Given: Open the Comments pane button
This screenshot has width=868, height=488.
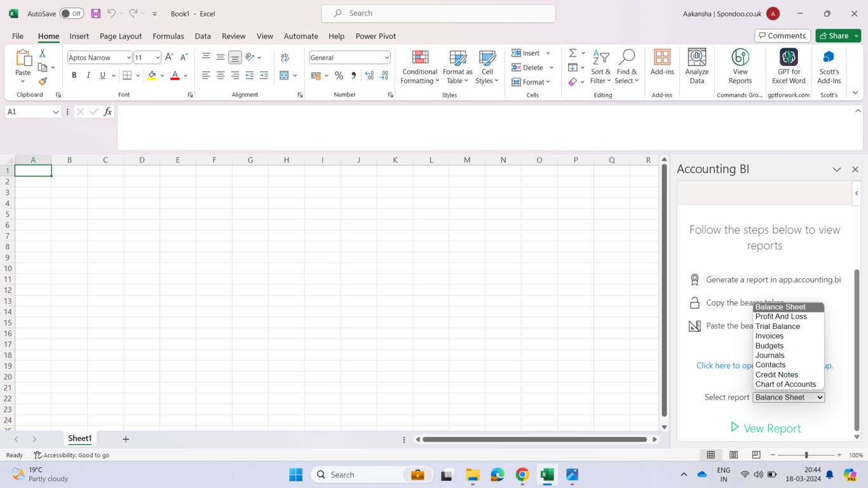Looking at the screenshot, I should 782,36.
